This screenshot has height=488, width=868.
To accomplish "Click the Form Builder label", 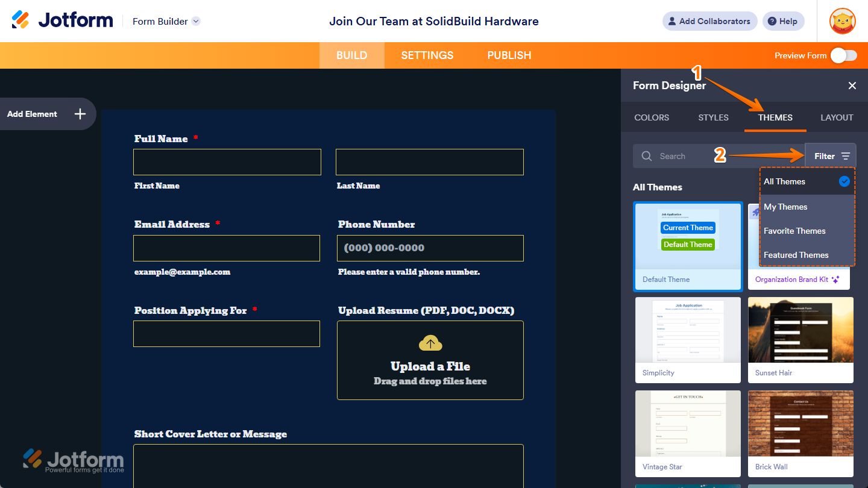I will [160, 21].
